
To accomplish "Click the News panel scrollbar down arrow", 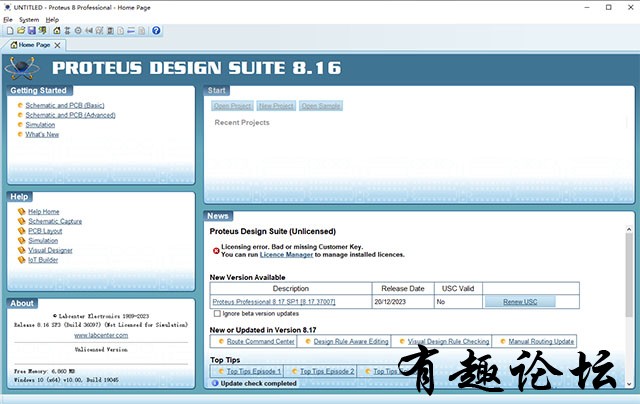I will point(629,384).
